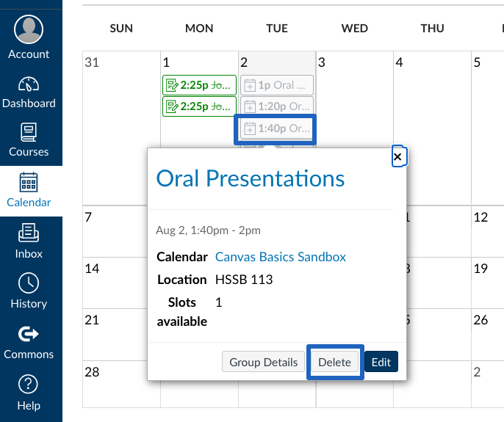The height and width of the screenshot is (422, 504).
Task: Open Courses book icon
Action: pos(29,132)
